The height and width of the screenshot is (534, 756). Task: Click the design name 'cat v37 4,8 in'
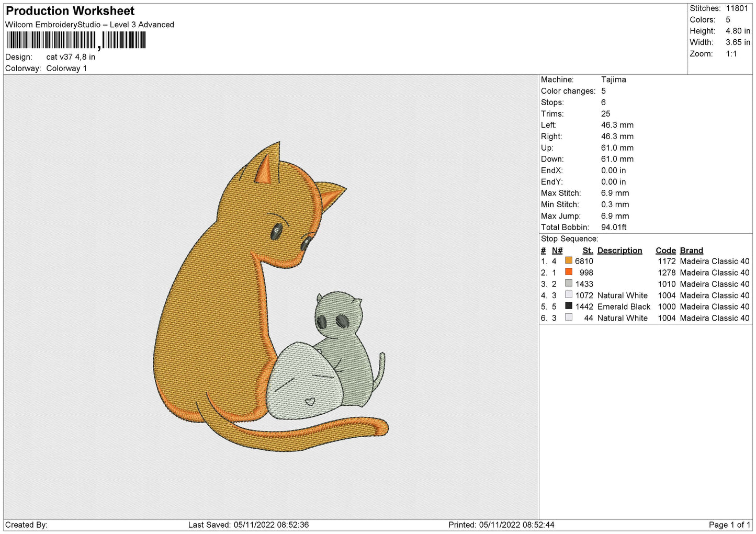71,57
